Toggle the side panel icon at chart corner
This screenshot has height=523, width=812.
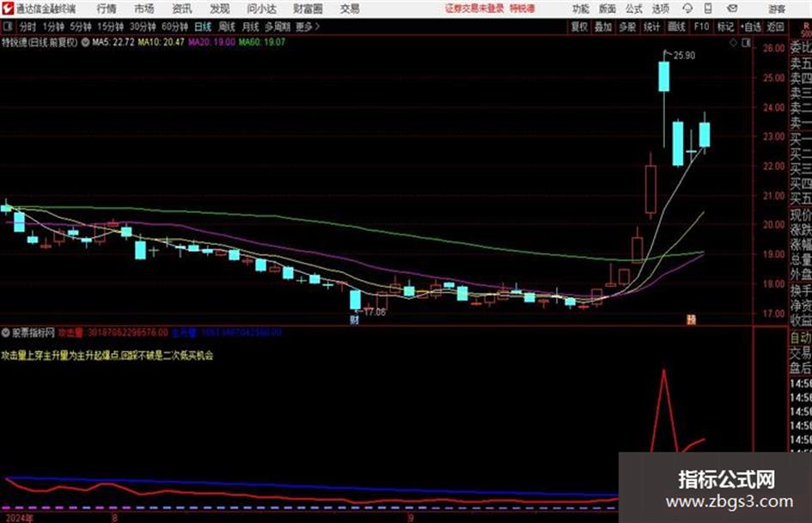pos(746,43)
